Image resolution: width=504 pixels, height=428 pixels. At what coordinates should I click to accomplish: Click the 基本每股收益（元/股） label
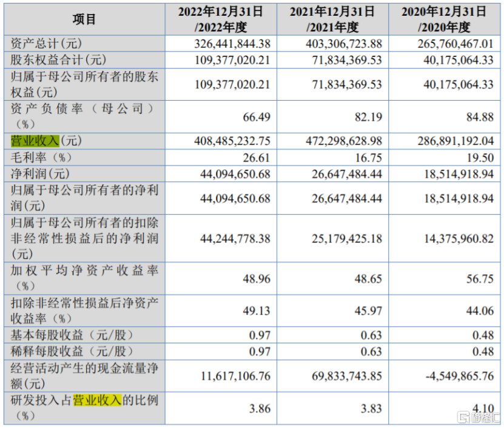point(72,335)
